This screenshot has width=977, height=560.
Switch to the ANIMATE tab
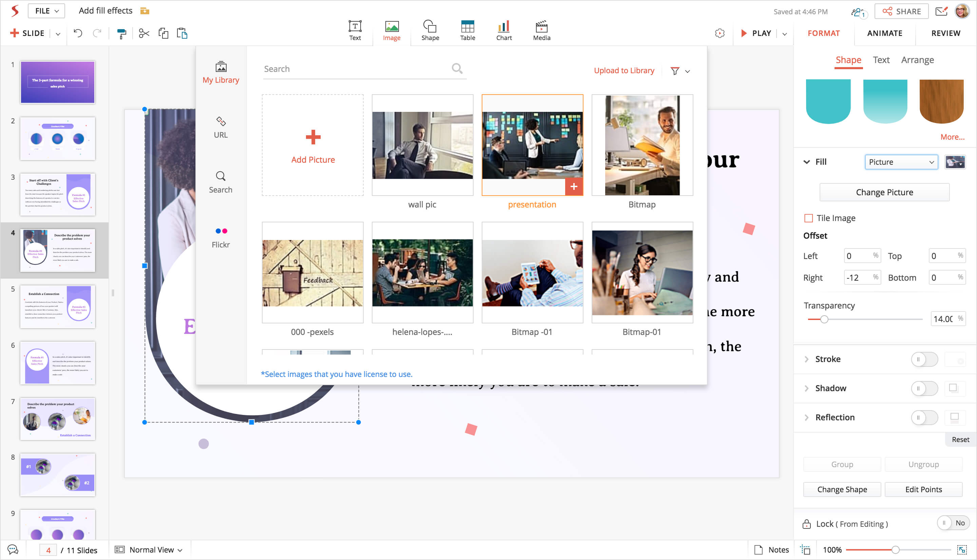coord(884,34)
